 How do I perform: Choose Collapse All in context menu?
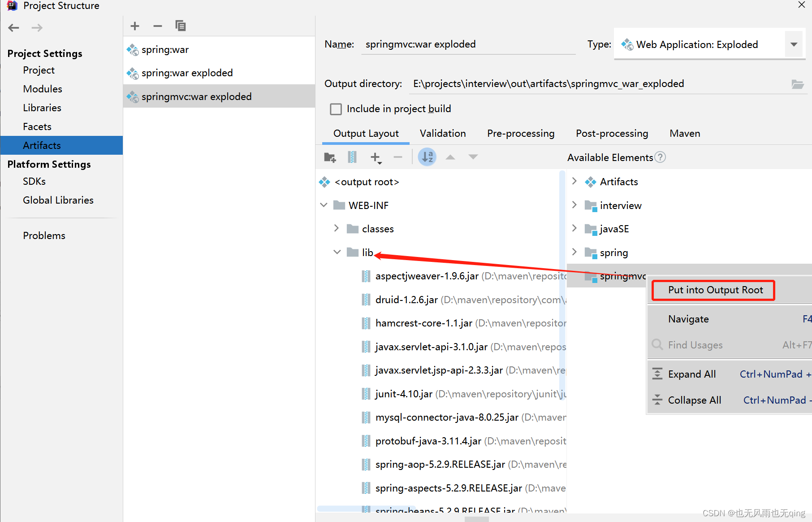730,400
